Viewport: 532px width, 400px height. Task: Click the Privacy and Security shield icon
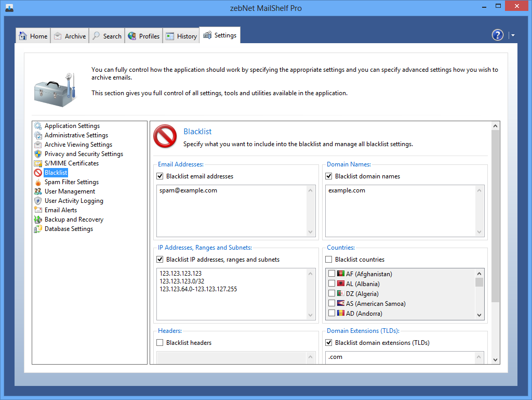38,154
